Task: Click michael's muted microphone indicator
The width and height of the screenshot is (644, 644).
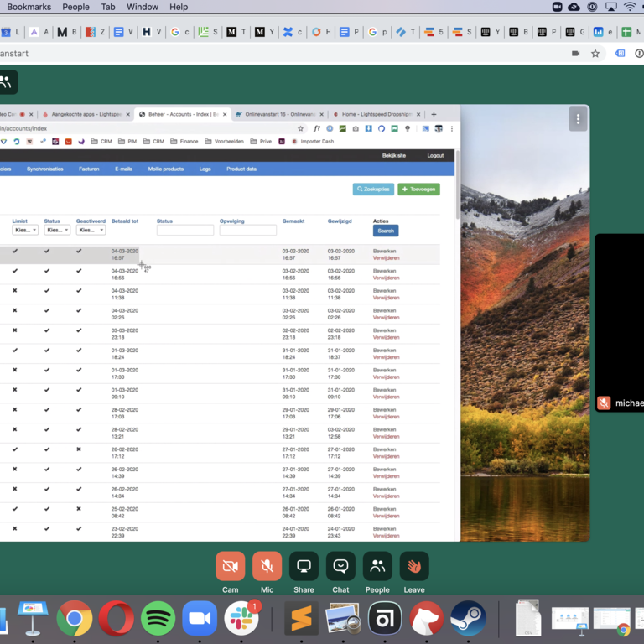Action: [x=604, y=403]
